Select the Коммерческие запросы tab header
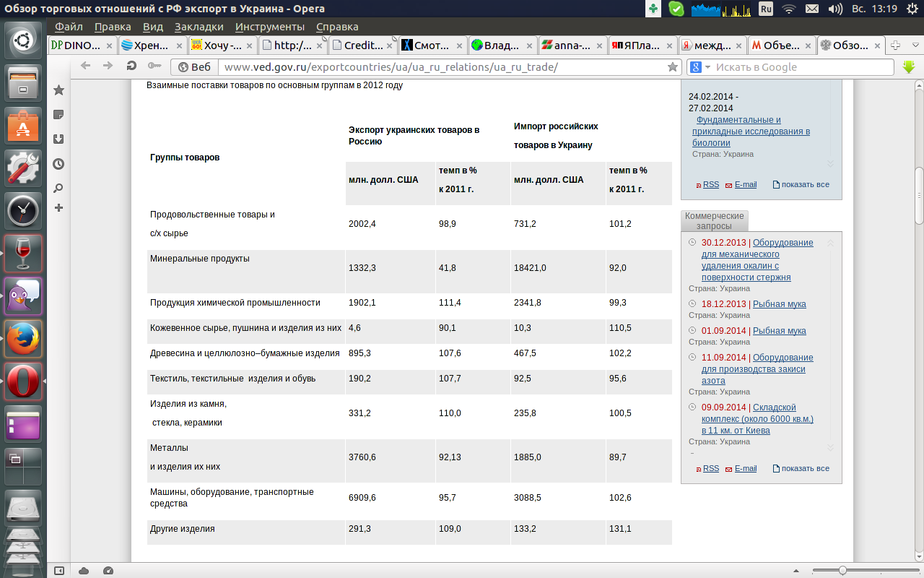Image resolution: width=924 pixels, height=578 pixels. (x=715, y=220)
